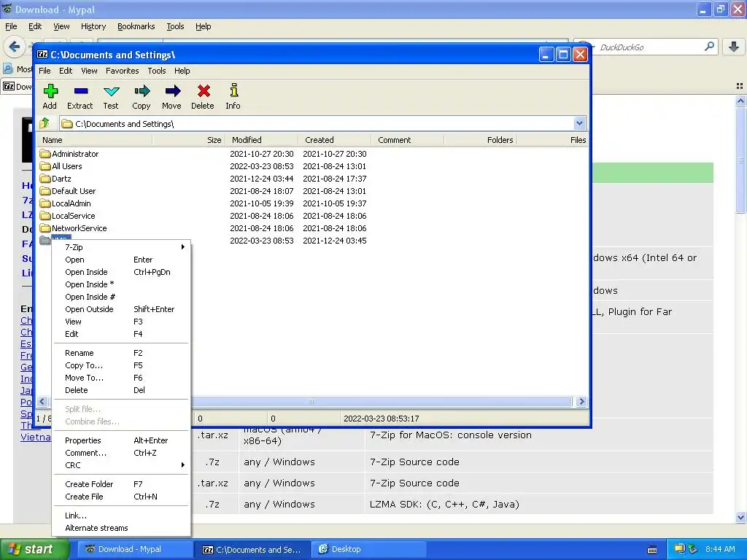Click the Mypal page scrollbar up arrow
The image size is (747, 560).
[x=740, y=101]
